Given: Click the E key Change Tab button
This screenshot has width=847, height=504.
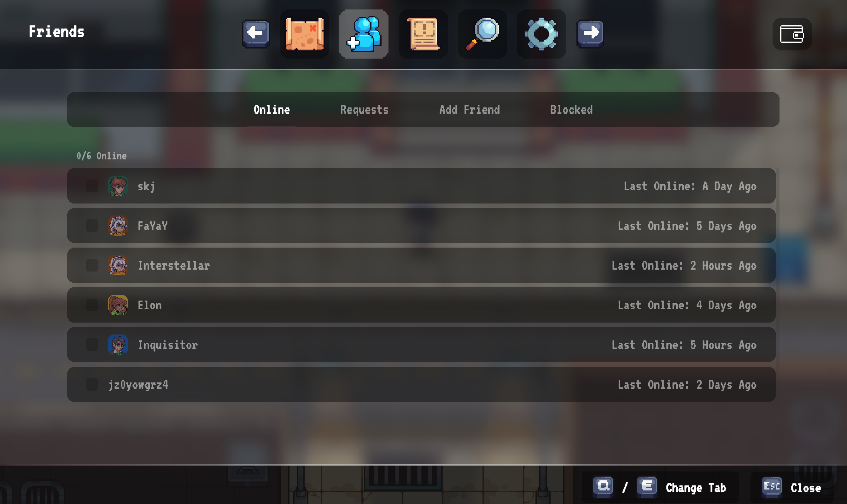Looking at the screenshot, I should click(x=647, y=487).
